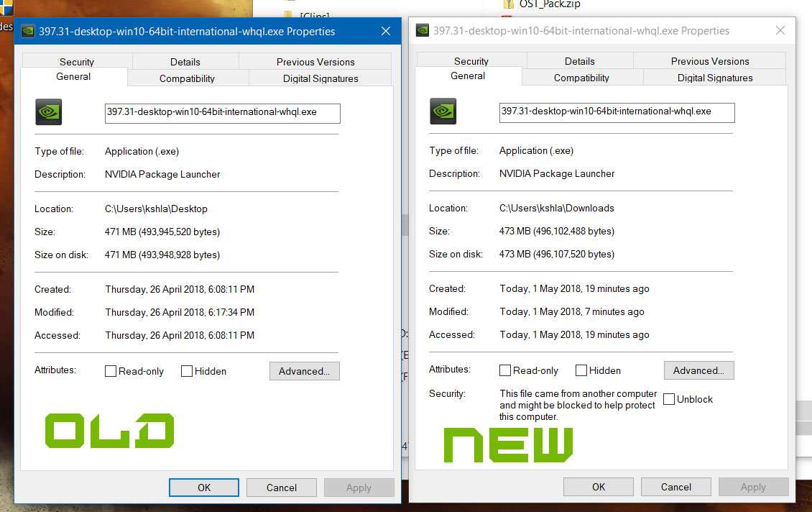This screenshot has height=512, width=812.
Task: Check the Unblock box in right window
Action: 669,399
